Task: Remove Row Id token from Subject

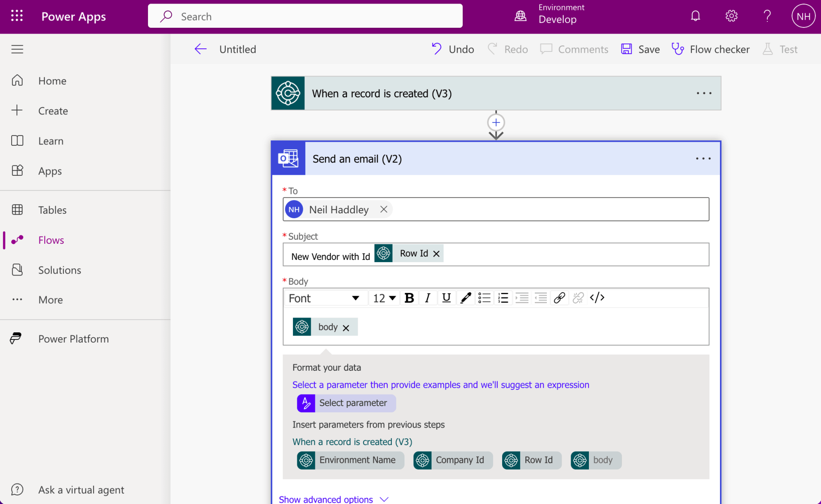Action: coord(436,254)
